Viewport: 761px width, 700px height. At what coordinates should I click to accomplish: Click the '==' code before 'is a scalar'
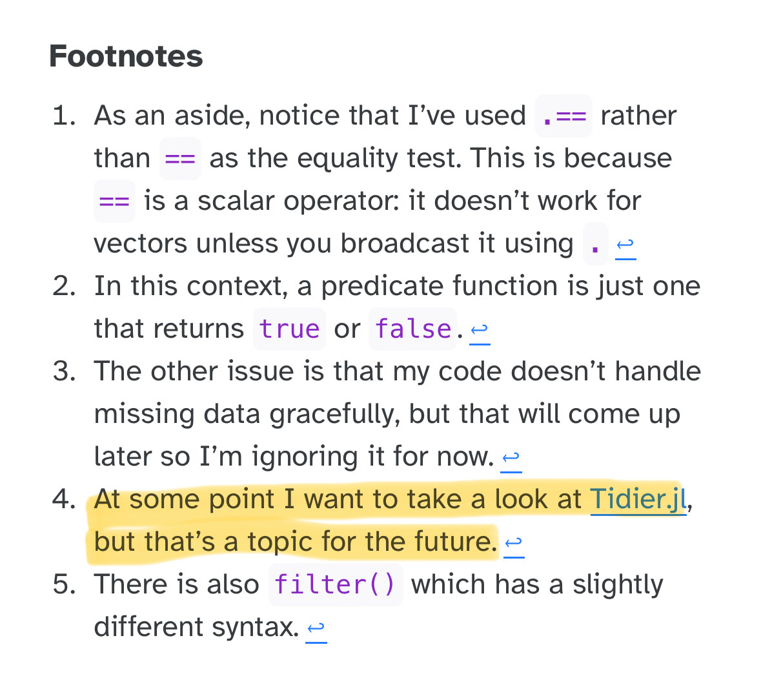pos(114,201)
